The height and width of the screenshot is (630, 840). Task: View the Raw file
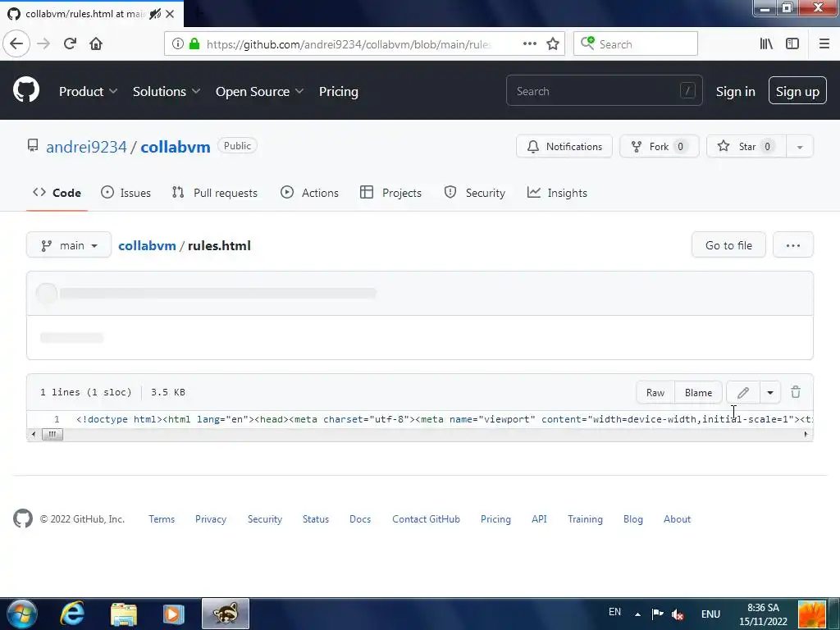click(655, 393)
